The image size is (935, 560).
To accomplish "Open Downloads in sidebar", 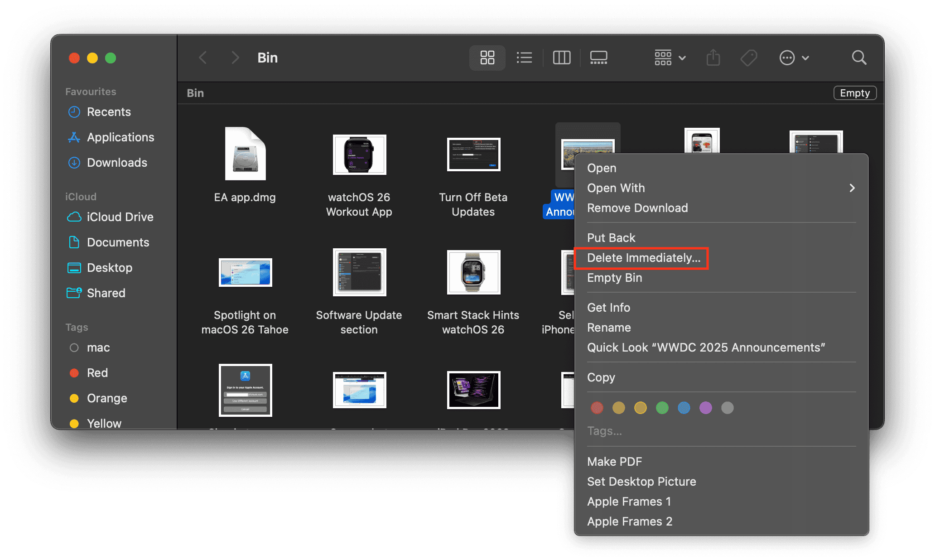I will 116,163.
